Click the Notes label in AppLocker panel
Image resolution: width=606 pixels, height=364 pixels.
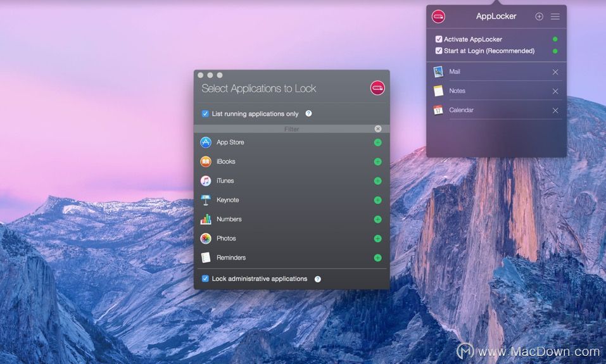point(457,91)
